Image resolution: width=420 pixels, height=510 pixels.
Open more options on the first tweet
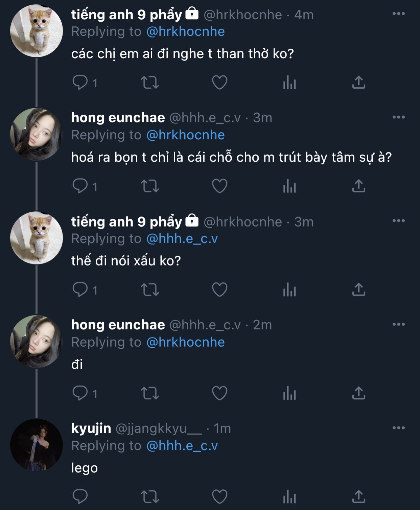click(398, 14)
